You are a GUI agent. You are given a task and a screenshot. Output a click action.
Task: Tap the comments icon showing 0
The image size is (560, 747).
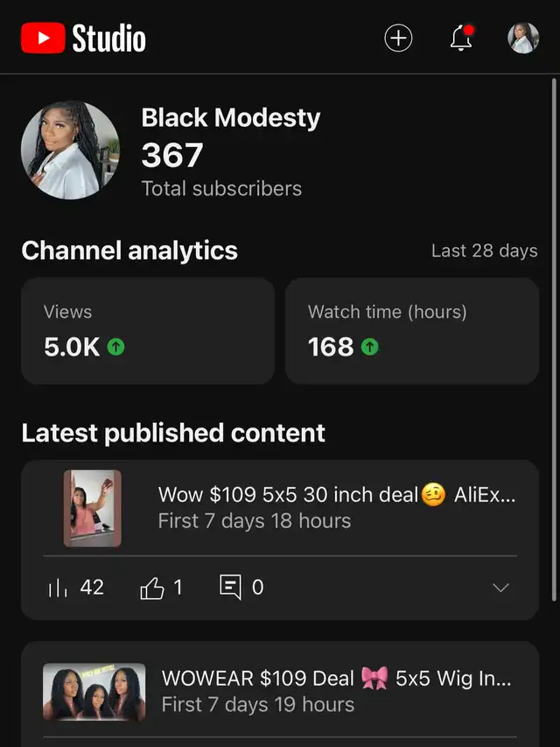[230, 587]
